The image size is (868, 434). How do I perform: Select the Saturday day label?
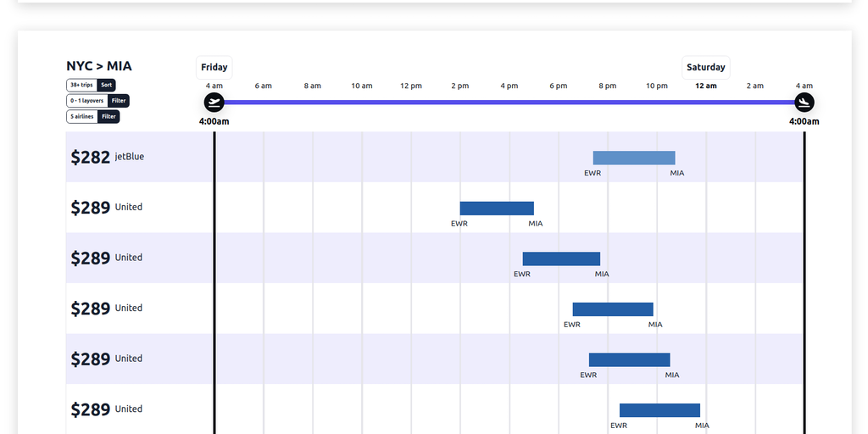tap(705, 68)
